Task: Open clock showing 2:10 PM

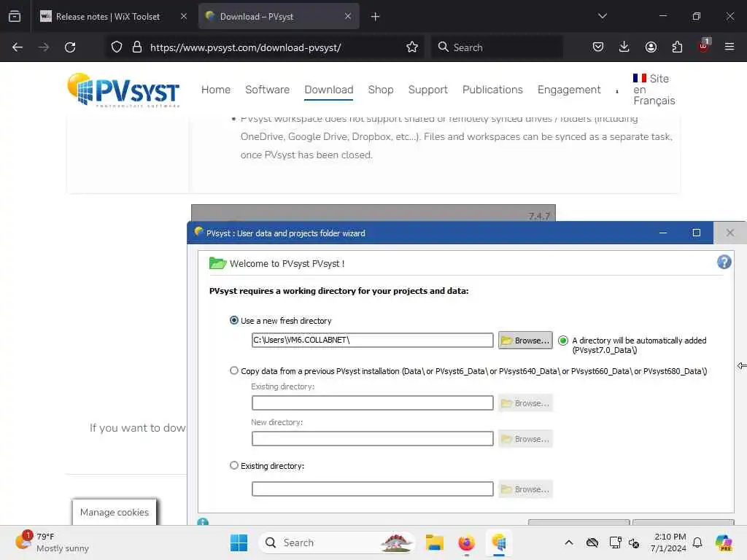Action: pyautogui.click(x=668, y=542)
